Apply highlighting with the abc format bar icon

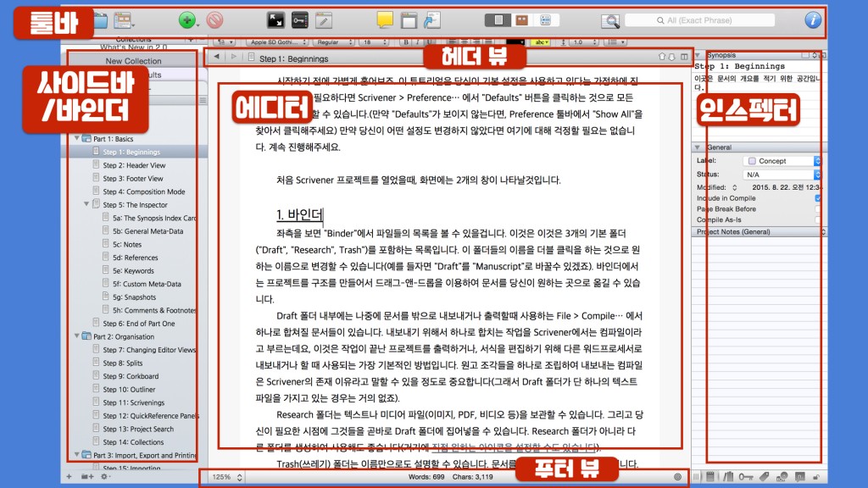(x=541, y=40)
